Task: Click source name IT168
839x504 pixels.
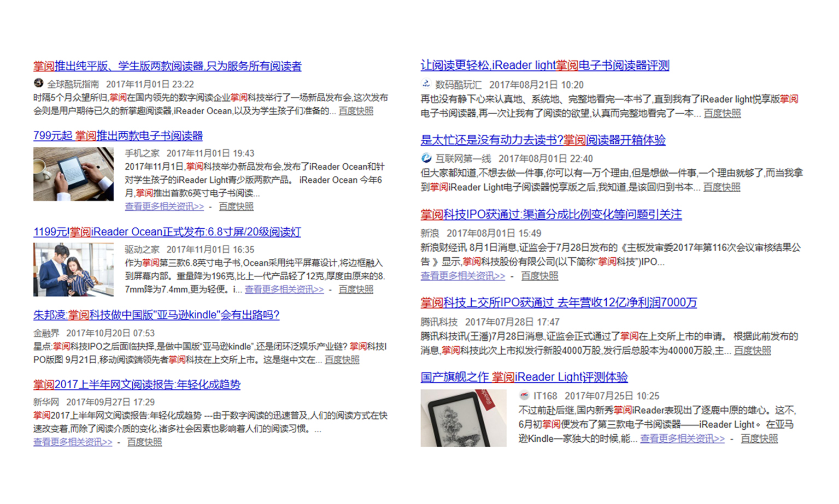Action: [x=545, y=396]
